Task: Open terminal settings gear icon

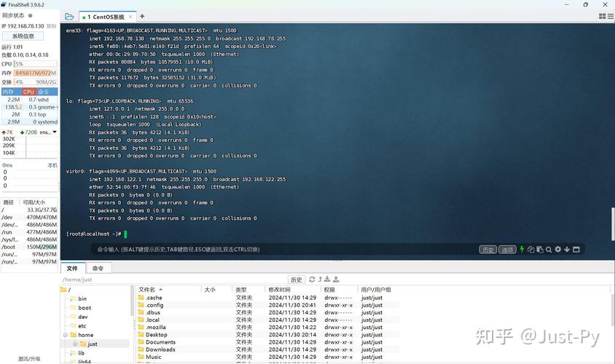Action: pyautogui.click(x=558, y=249)
